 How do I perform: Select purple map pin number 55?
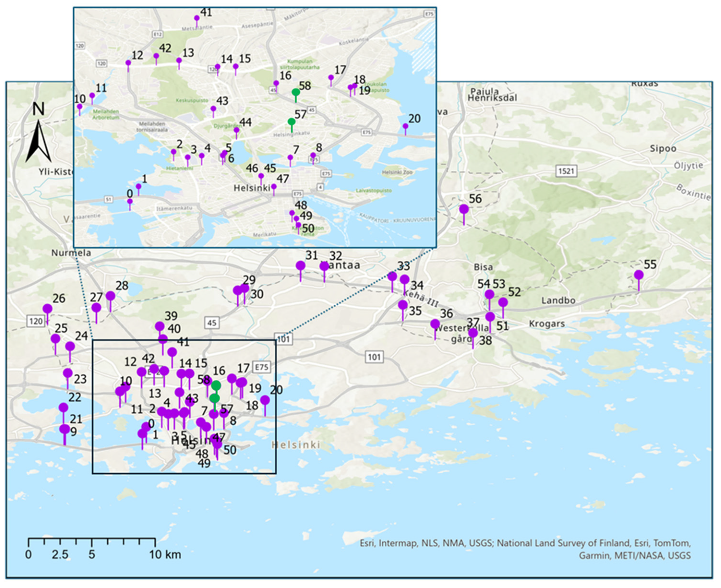tap(639, 275)
